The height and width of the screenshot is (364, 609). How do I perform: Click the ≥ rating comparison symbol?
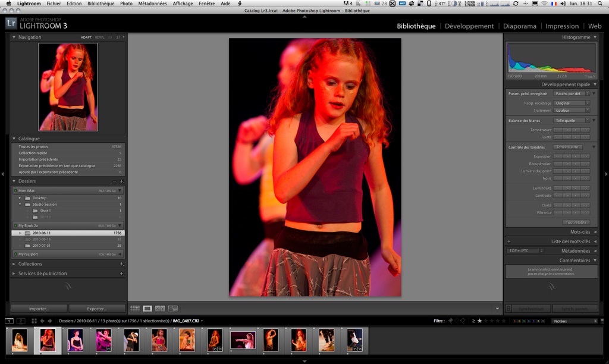pyautogui.click(x=473, y=321)
